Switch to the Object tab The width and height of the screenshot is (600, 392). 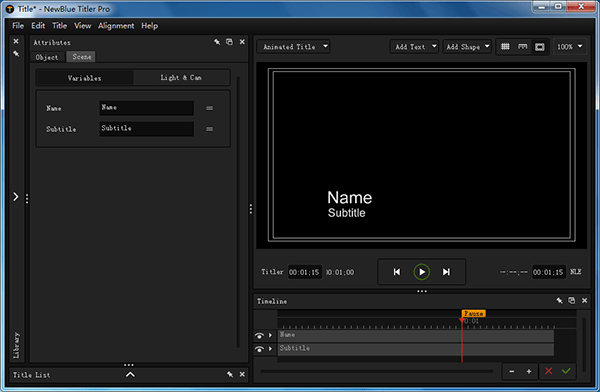click(47, 57)
